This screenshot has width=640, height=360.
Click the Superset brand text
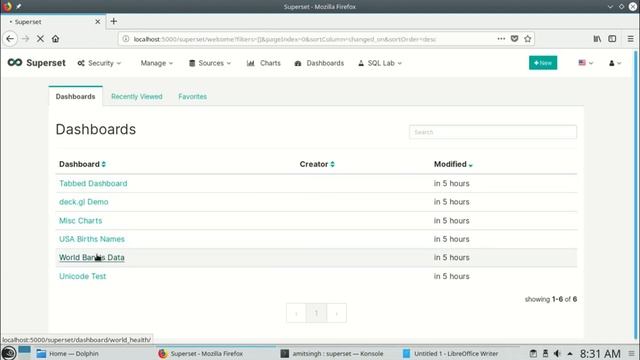(46, 63)
